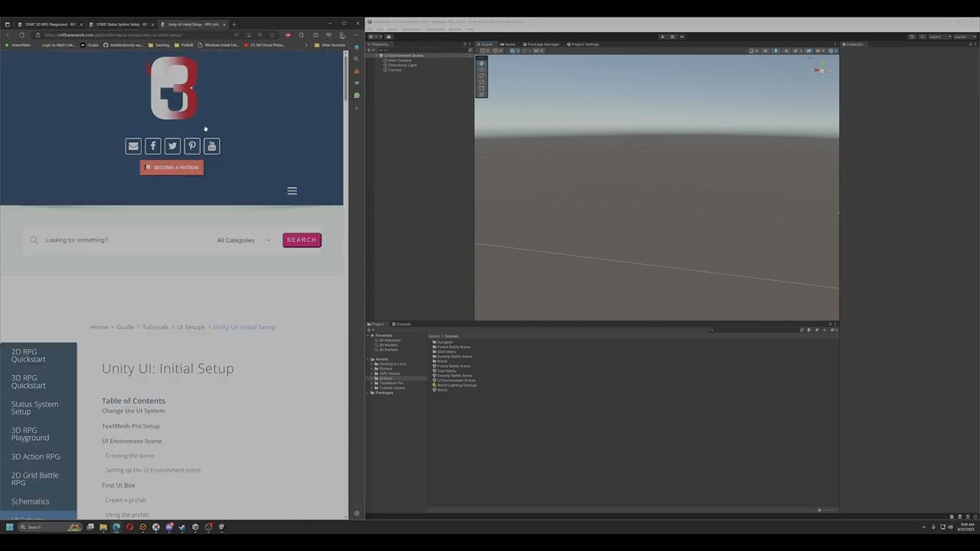This screenshot has height=551, width=980.
Task: Click the Looking for something search field
Action: coord(122,240)
